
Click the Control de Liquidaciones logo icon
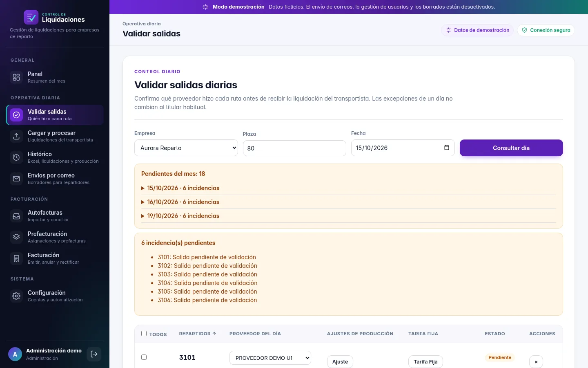(x=31, y=17)
